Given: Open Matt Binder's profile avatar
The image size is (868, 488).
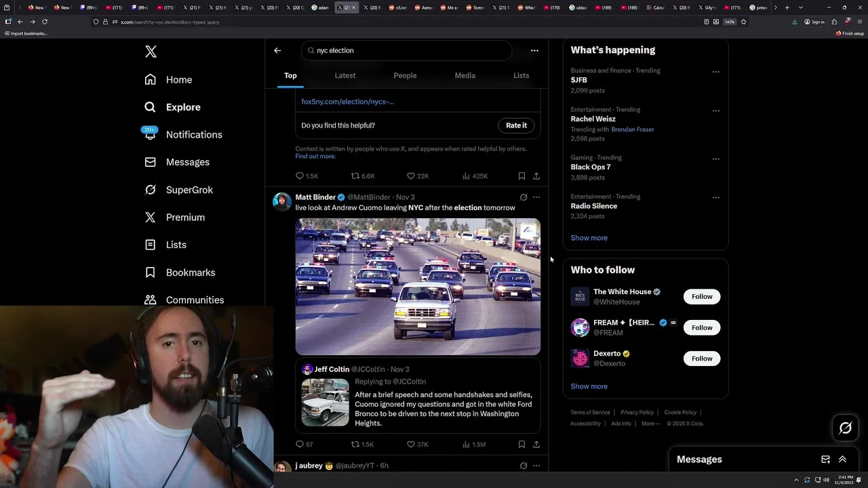Looking at the screenshot, I should [282, 202].
